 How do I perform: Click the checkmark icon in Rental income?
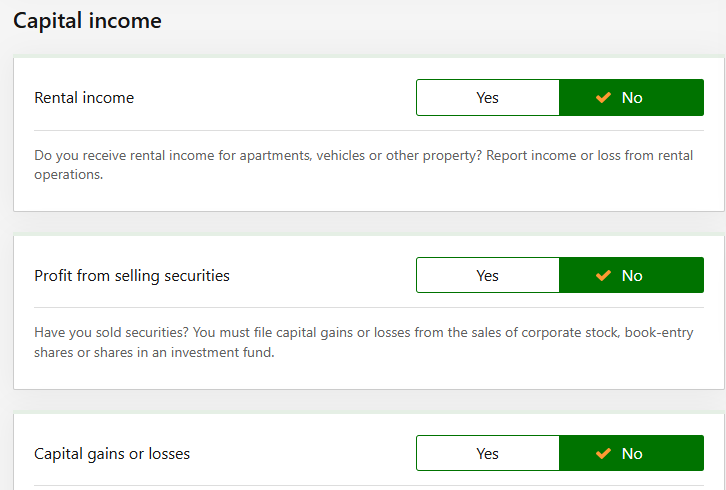(603, 98)
